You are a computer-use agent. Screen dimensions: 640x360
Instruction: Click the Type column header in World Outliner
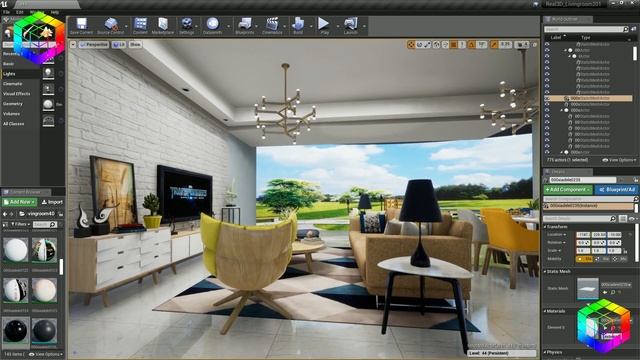(x=586, y=37)
